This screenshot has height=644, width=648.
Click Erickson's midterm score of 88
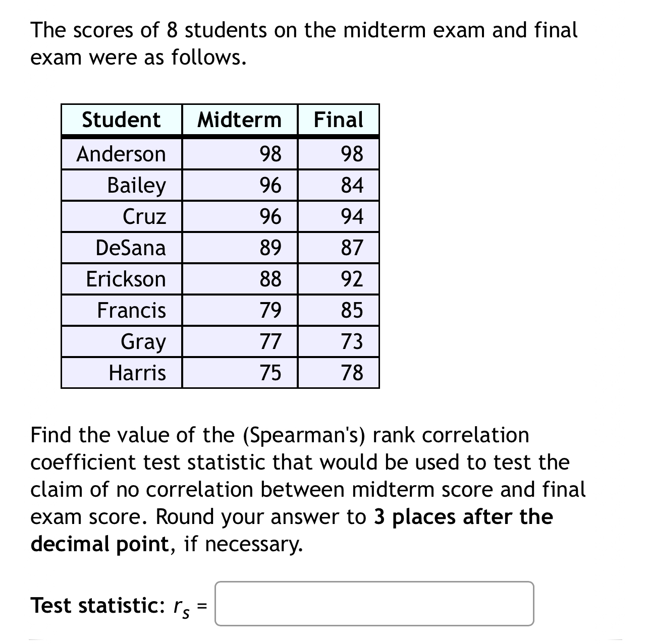(x=271, y=279)
